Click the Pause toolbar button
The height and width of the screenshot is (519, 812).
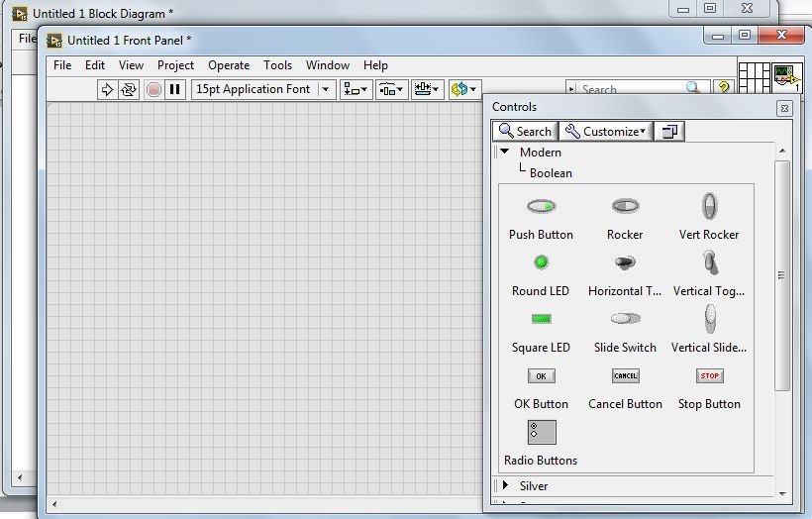[x=175, y=89]
